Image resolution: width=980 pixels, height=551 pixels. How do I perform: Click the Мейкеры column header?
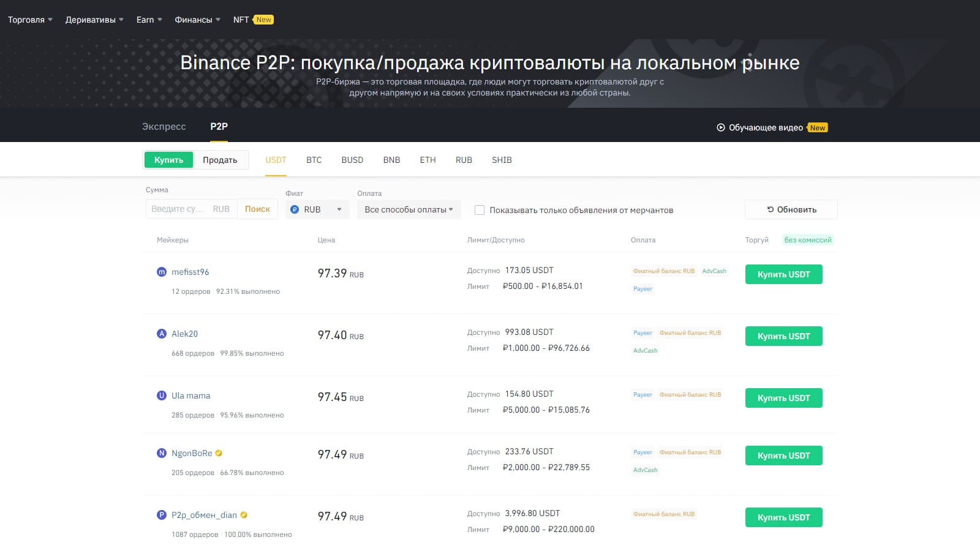(173, 240)
